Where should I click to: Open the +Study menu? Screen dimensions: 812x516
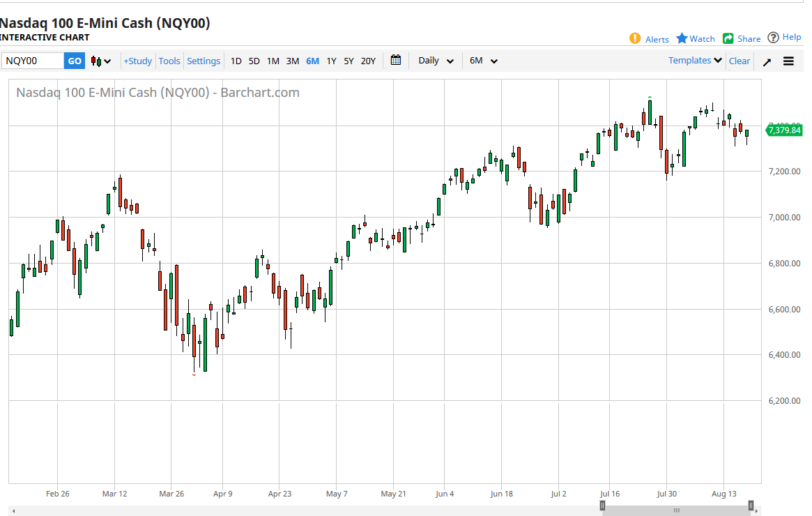(x=137, y=61)
